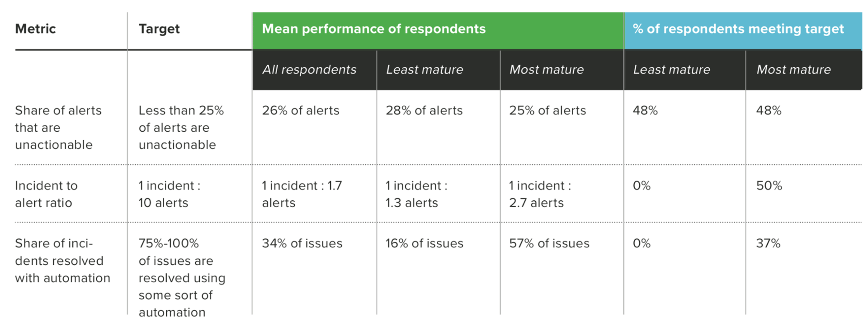Viewport: 868px width, 332px height.
Task: Select the 1 incident : 2.7 alerts cell
Action: pos(540,194)
